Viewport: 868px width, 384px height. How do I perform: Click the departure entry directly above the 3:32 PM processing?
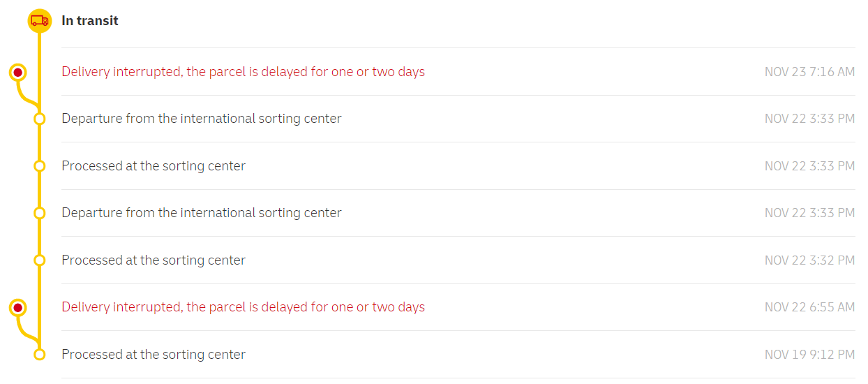point(202,213)
